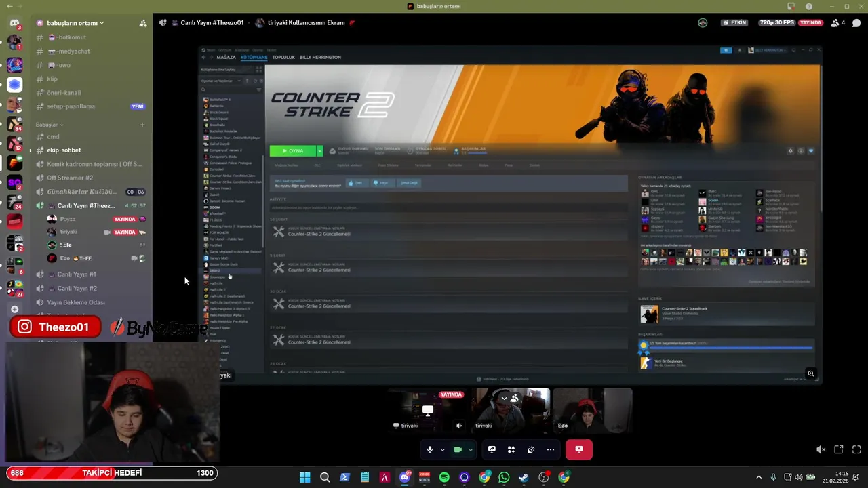Select tiriyaki's screen share thumbnail
The image size is (868, 488).
[x=429, y=410]
